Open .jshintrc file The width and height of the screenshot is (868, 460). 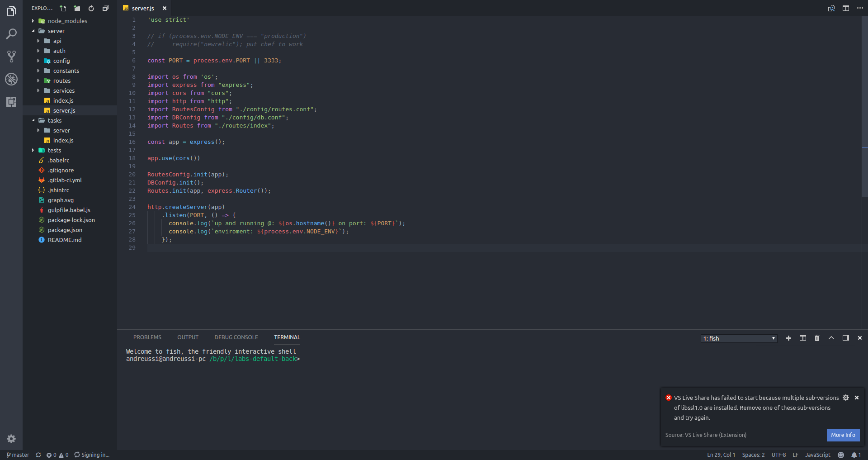click(x=70, y=190)
